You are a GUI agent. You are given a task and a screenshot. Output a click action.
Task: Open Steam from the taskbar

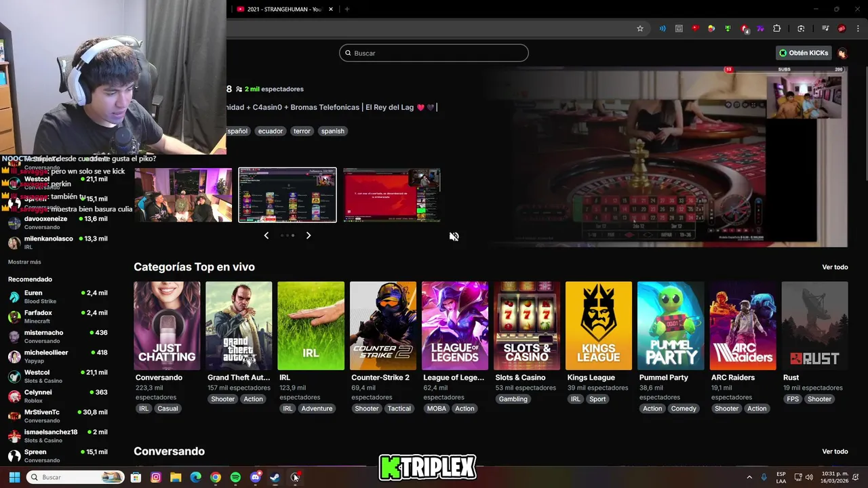tap(275, 477)
